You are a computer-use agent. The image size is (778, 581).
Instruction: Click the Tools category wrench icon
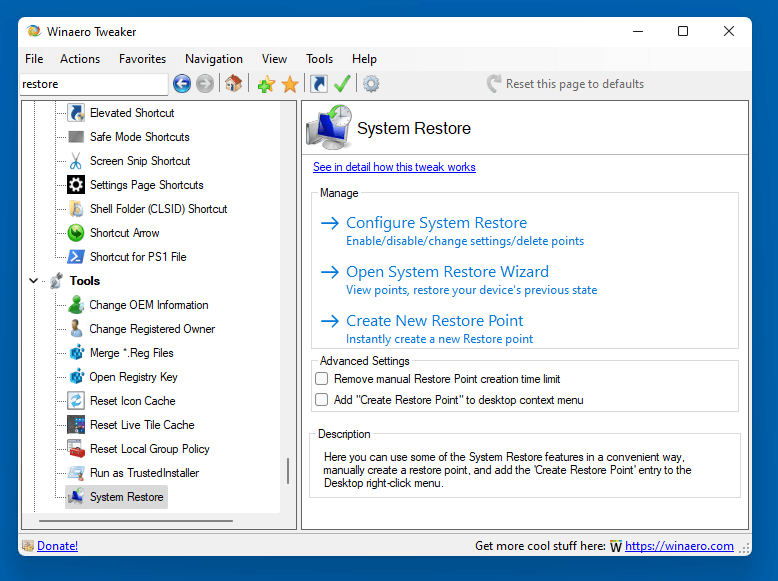click(57, 281)
